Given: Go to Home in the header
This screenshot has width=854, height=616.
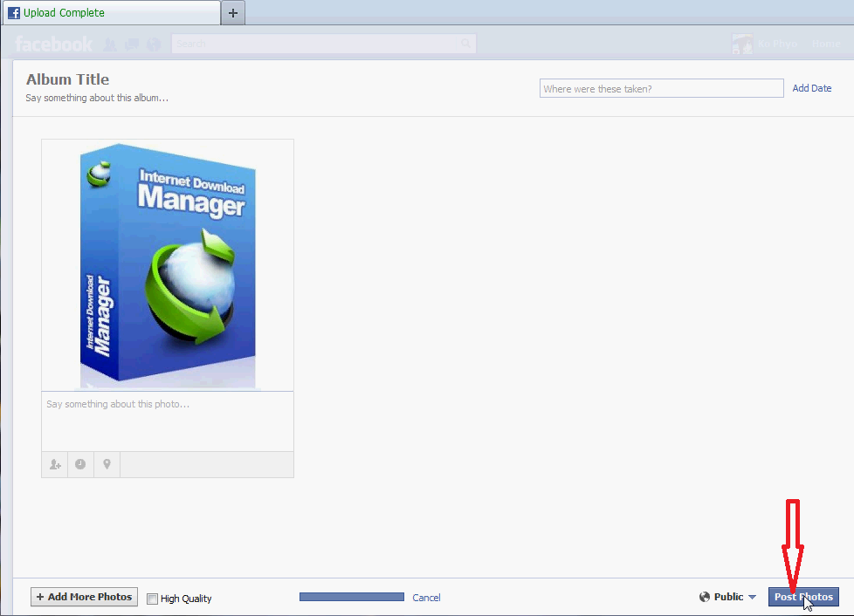Looking at the screenshot, I should click(826, 44).
